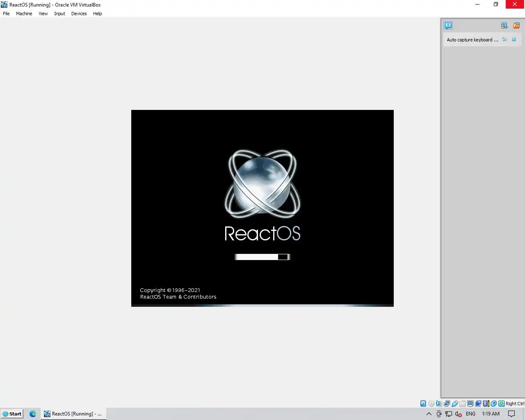Show hidden system tray icons
The height and width of the screenshot is (420, 525).
(x=429, y=414)
